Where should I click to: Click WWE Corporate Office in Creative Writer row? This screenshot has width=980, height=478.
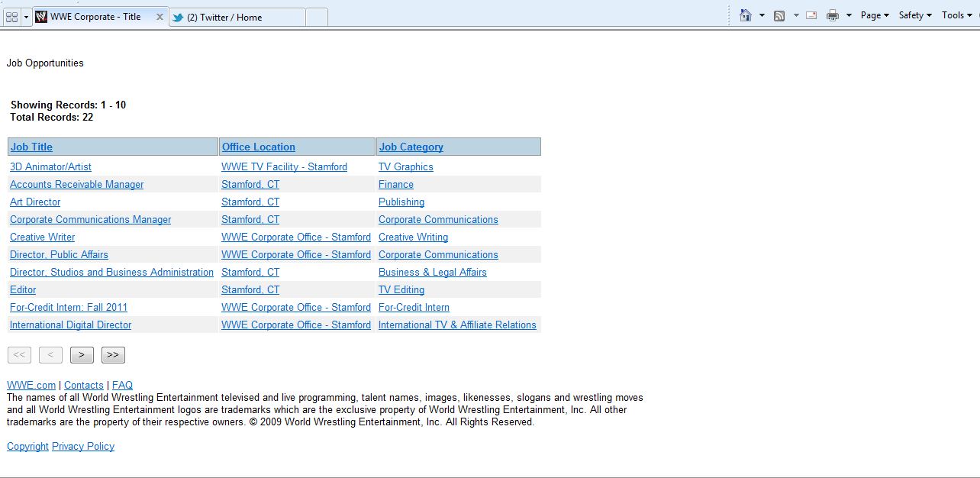pos(296,237)
